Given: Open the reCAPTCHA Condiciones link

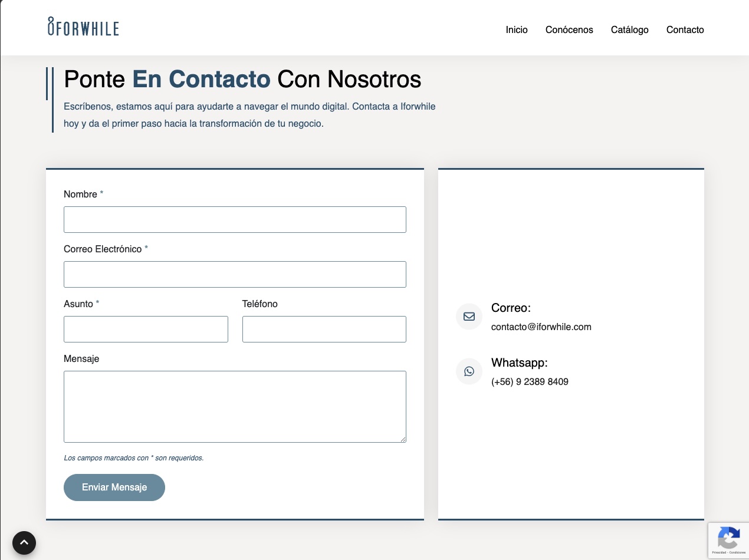Looking at the screenshot, I should [x=737, y=552].
